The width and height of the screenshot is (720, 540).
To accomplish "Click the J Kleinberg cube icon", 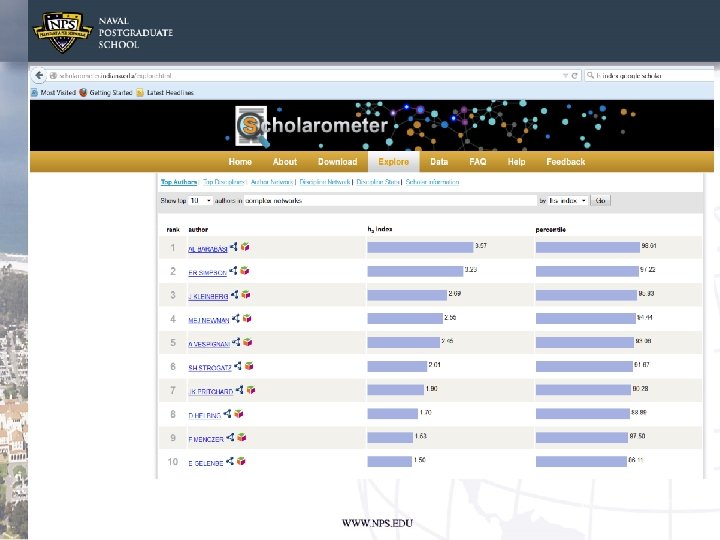I will pyautogui.click(x=246, y=295).
